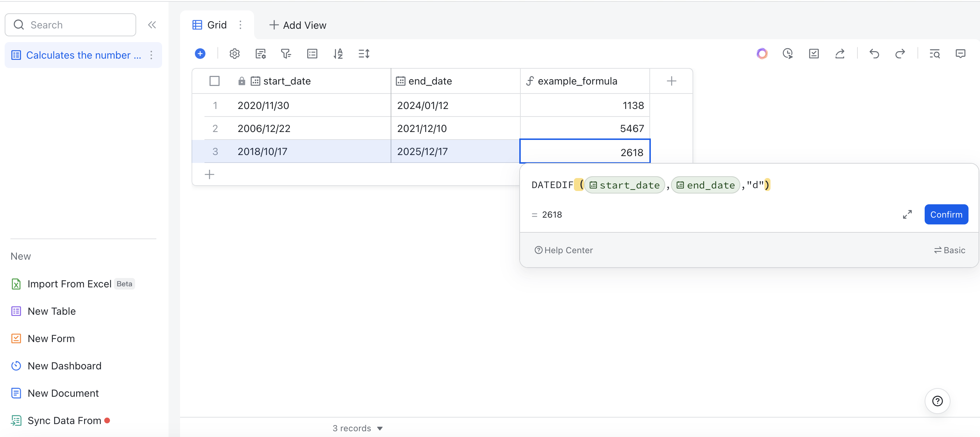Open the Grid view options menu

point(240,25)
